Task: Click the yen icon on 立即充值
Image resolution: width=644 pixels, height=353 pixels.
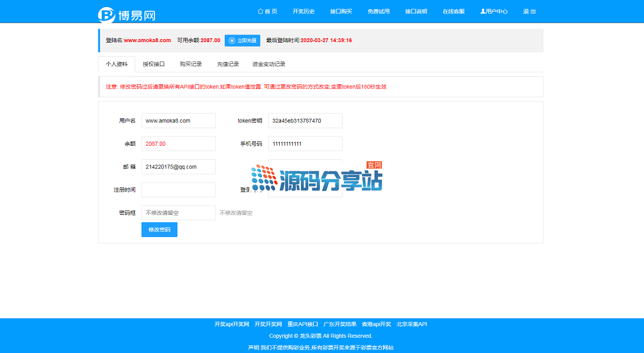Action: point(232,40)
